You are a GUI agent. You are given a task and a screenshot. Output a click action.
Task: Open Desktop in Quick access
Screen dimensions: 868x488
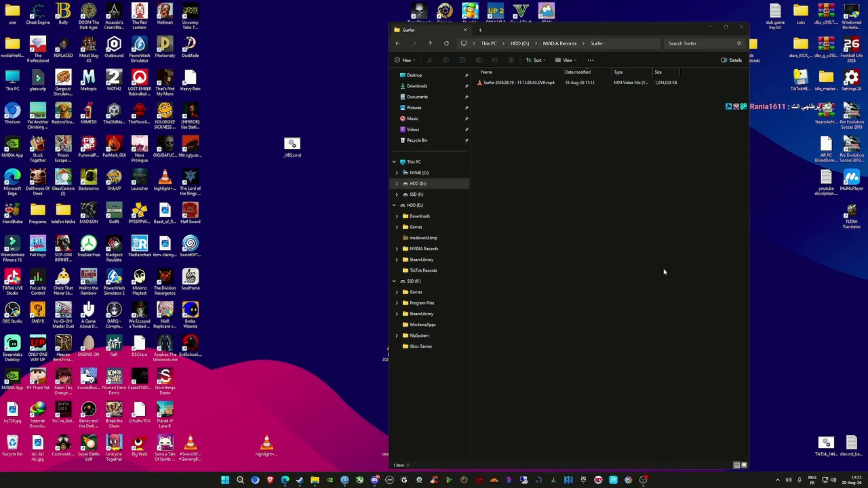pyautogui.click(x=414, y=75)
